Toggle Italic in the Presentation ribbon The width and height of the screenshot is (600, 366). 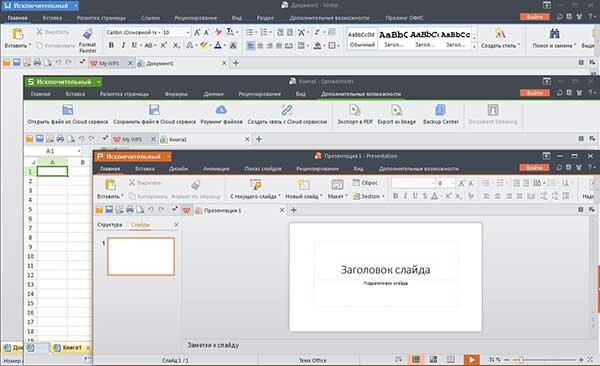tap(405, 196)
